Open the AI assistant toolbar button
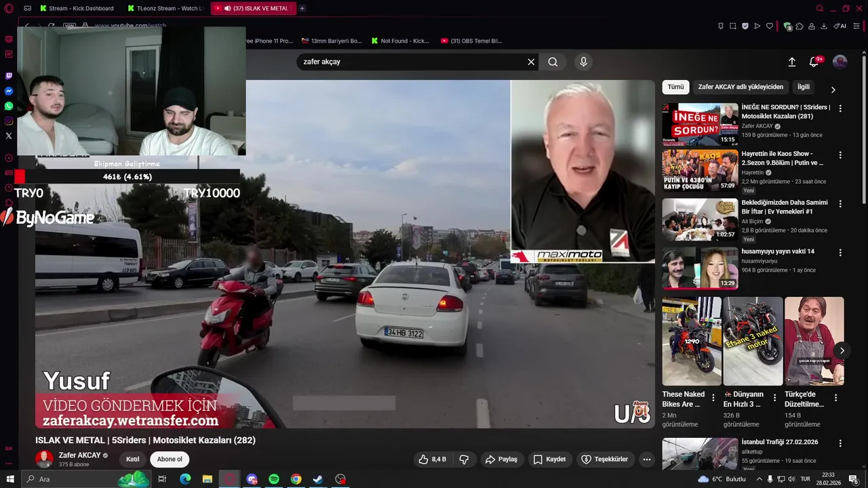868x488 pixels. (x=840, y=26)
